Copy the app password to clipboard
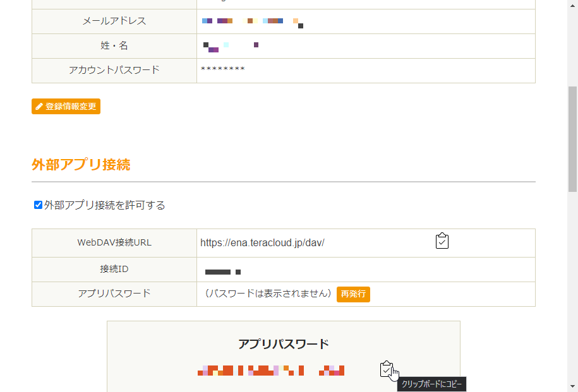Image resolution: width=578 pixels, height=392 pixels. (x=387, y=369)
